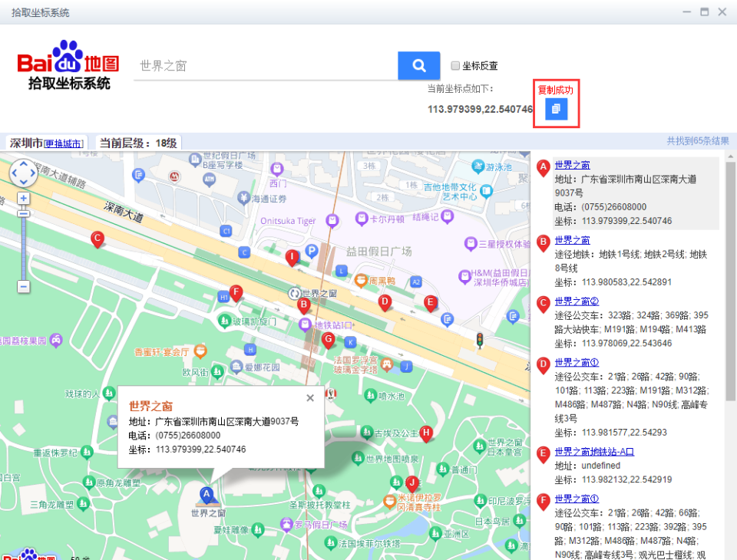737x560 pixels.
Task: Open 更换城市 city switcher link
Action: pos(64,143)
